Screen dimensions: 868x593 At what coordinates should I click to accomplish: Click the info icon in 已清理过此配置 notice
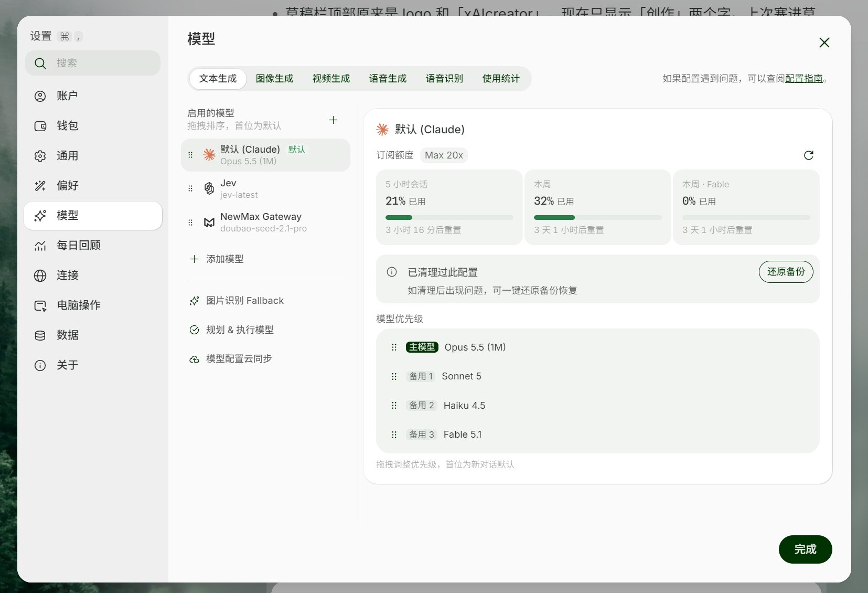pyautogui.click(x=392, y=272)
